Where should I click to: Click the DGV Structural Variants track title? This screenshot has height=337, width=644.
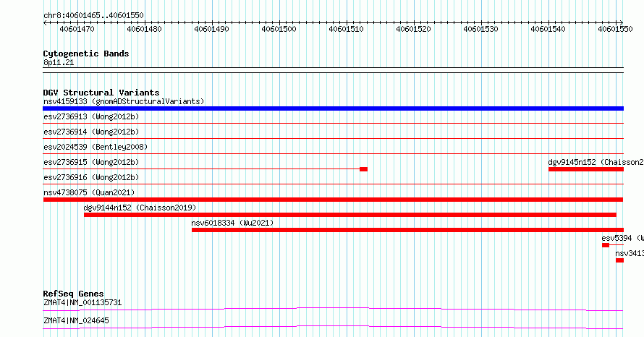pyautogui.click(x=101, y=93)
